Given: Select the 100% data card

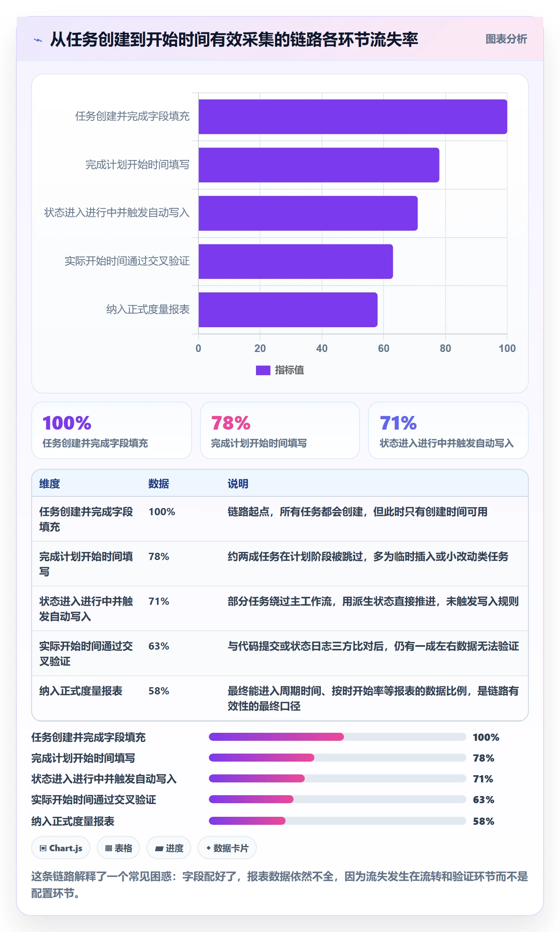Looking at the screenshot, I should click(x=112, y=430).
